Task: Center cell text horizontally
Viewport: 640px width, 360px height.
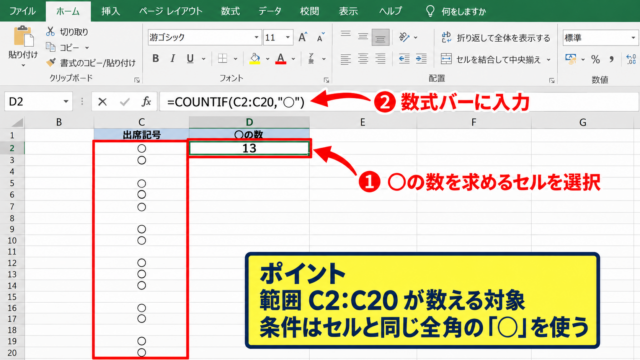Action: (x=363, y=59)
